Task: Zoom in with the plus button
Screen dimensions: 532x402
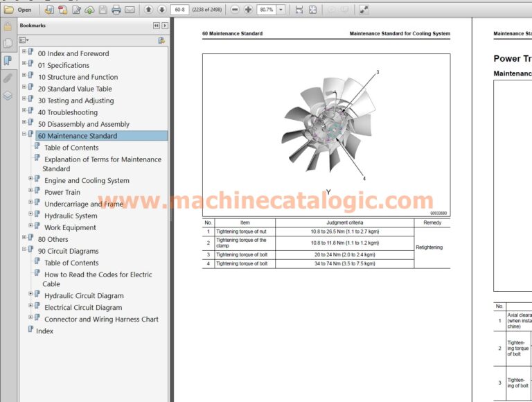Action: pyautogui.click(x=249, y=10)
